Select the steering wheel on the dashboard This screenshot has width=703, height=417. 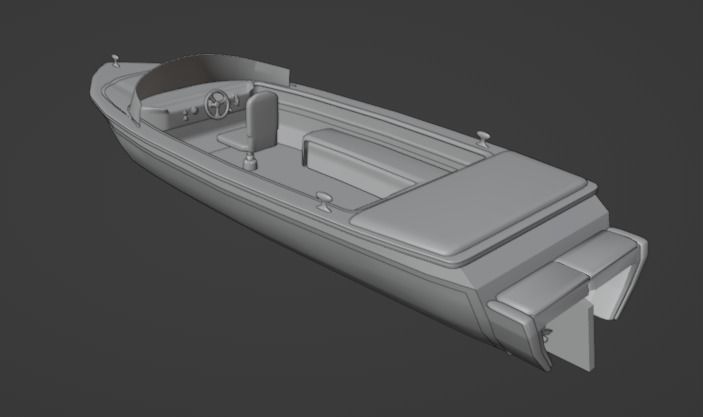pyautogui.click(x=217, y=104)
